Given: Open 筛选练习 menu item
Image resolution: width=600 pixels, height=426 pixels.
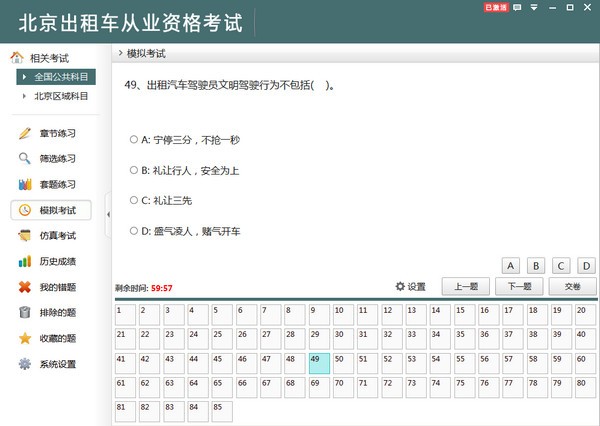Looking at the screenshot, I should tap(58, 158).
